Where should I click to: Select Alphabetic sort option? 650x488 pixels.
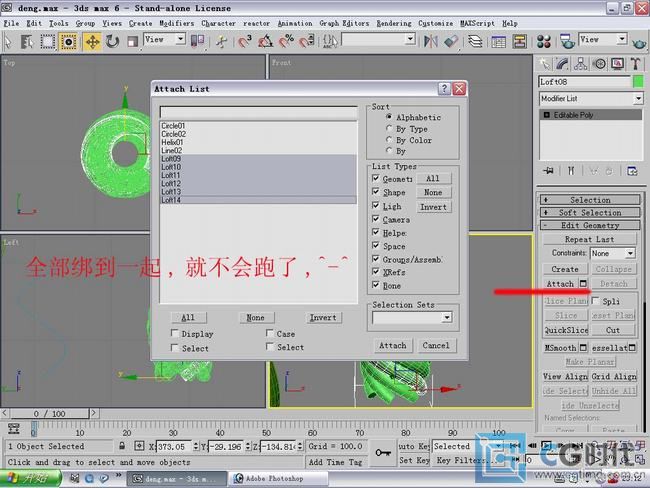click(389, 117)
